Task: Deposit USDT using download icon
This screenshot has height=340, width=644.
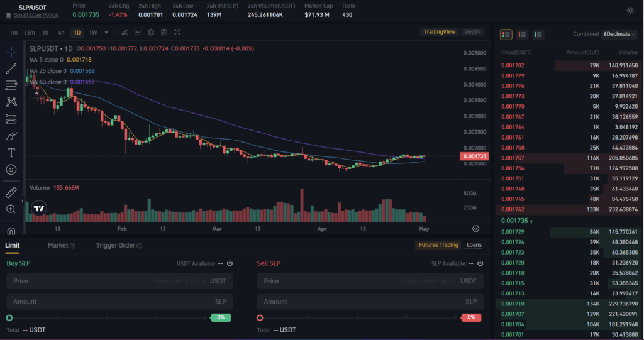Action: [230, 263]
